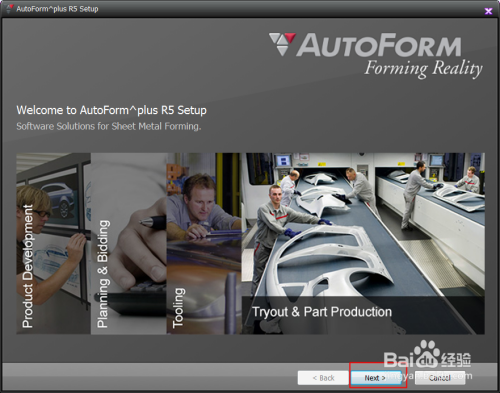
Task: Click the Planning & Bidding image panel
Action: 129,244
